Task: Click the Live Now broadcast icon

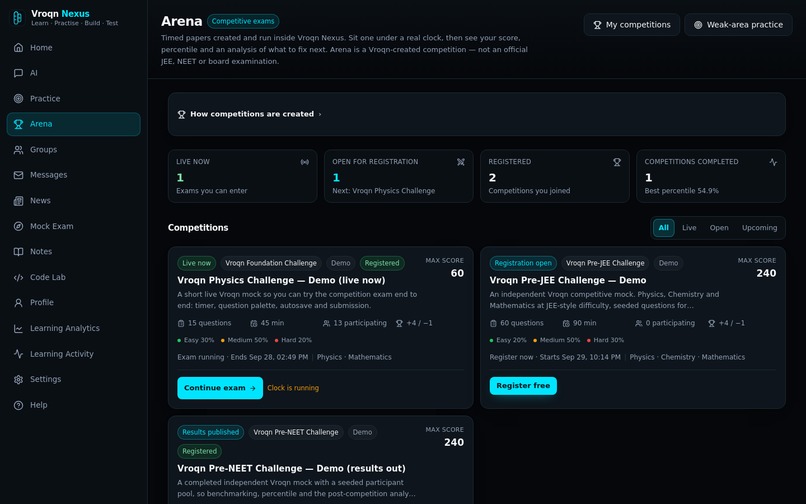Action: [305, 162]
